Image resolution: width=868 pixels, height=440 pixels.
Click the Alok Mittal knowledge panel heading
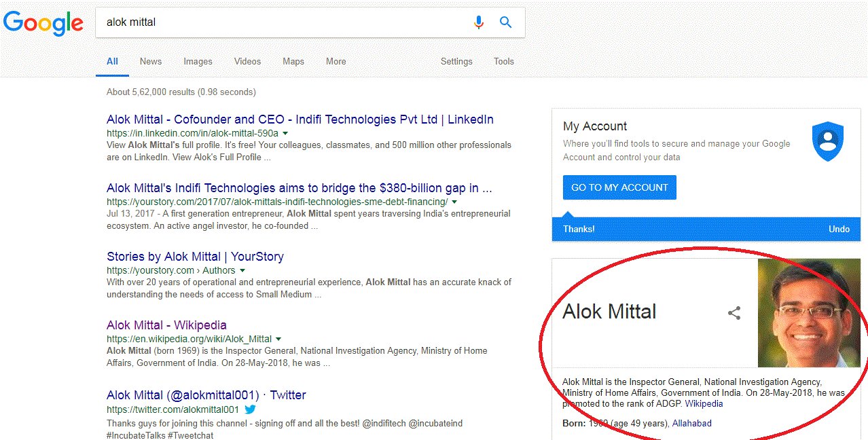pyautogui.click(x=609, y=312)
